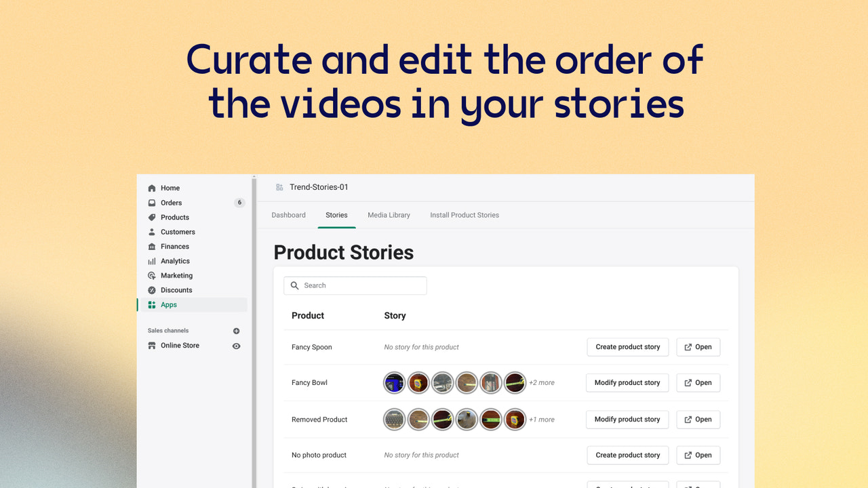Viewport: 868px width, 488px height.
Task: Select the Finances bank icon
Action: (153, 246)
